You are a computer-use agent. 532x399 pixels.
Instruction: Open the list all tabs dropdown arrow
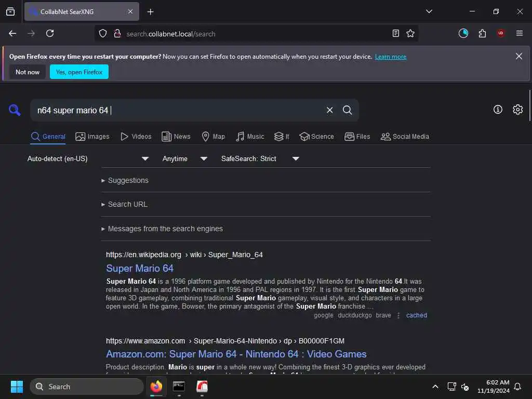point(429,11)
